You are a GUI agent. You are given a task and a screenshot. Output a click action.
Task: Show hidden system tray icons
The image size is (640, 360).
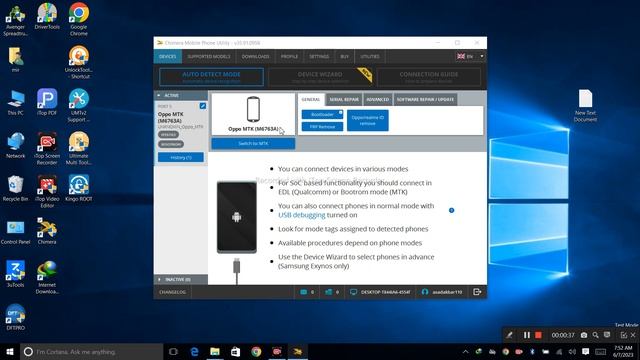tap(465, 352)
